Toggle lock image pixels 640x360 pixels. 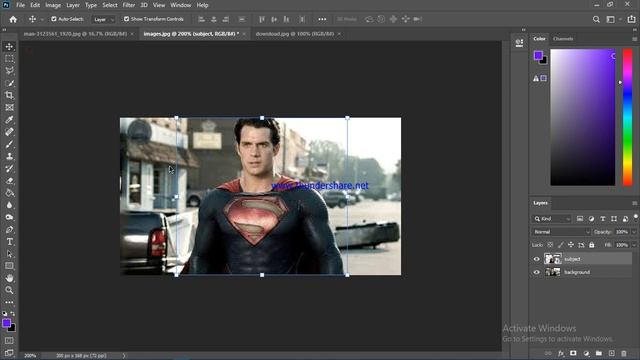[x=560, y=245]
